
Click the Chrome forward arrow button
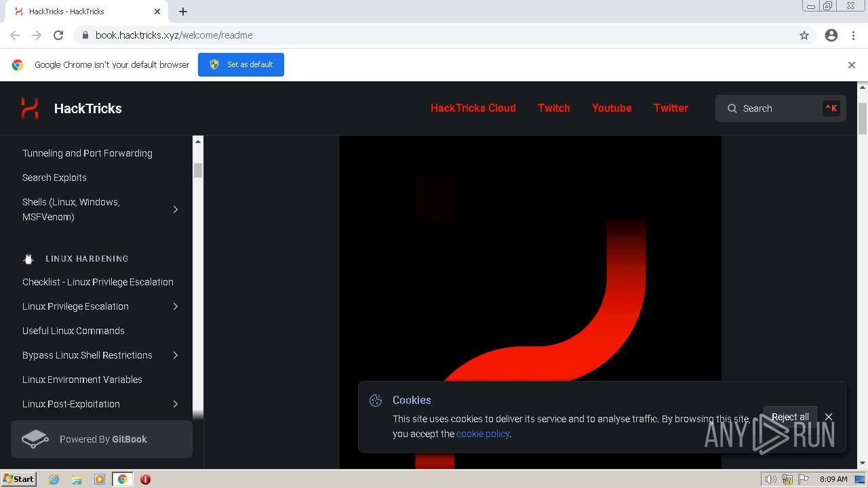coord(37,35)
